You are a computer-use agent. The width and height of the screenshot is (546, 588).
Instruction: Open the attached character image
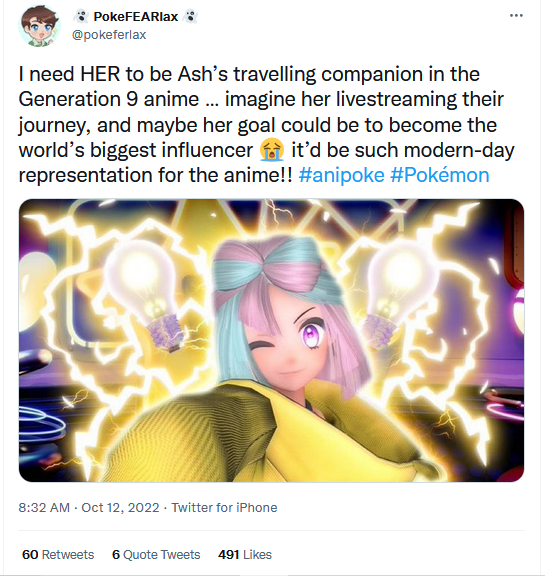272,340
